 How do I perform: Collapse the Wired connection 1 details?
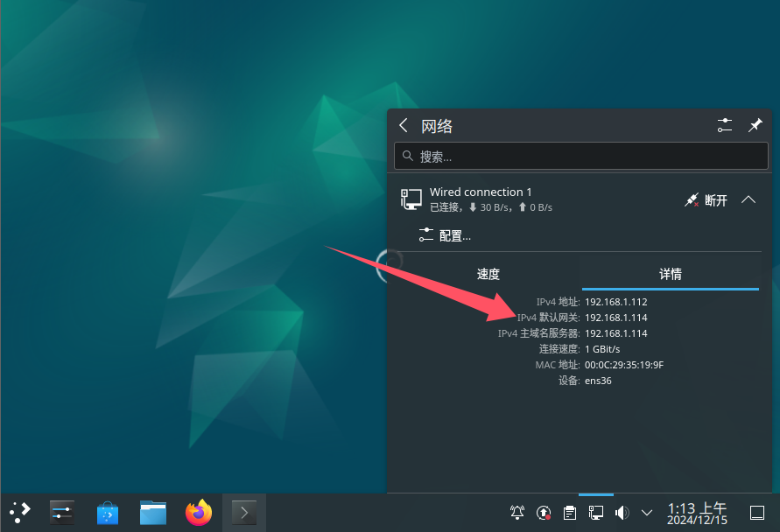tap(748, 199)
